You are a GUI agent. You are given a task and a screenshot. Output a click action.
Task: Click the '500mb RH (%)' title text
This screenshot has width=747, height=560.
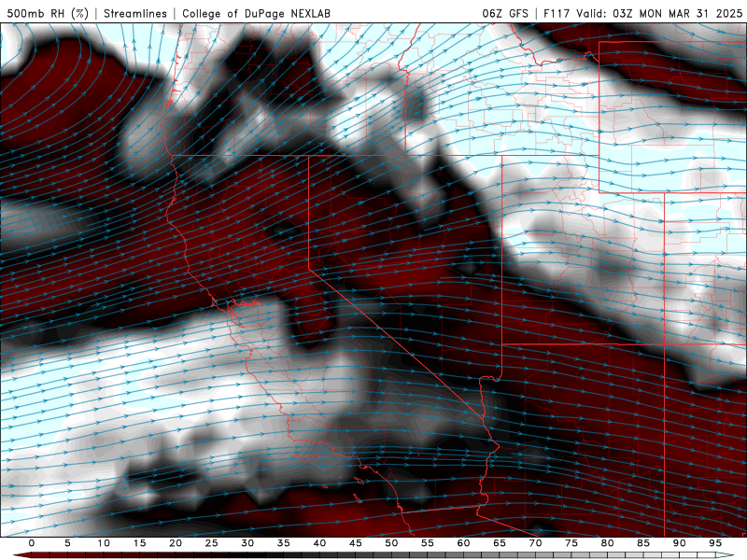(x=48, y=13)
